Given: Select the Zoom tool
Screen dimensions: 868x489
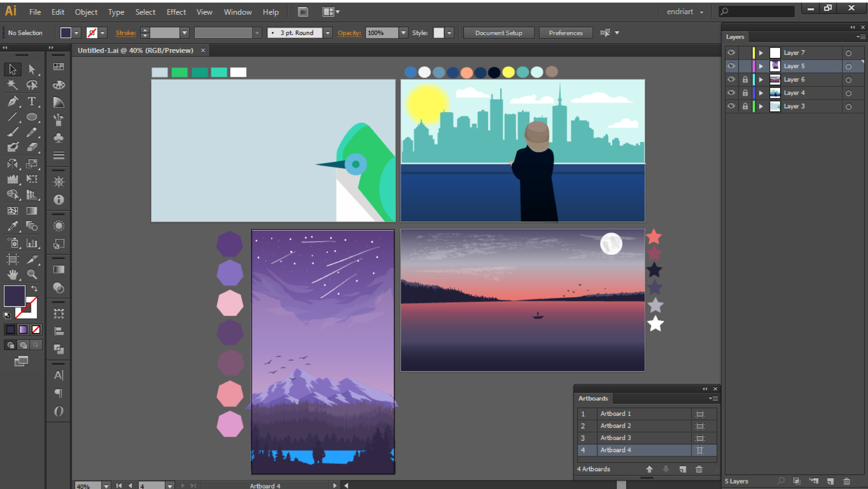Looking at the screenshot, I should click(32, 274).
